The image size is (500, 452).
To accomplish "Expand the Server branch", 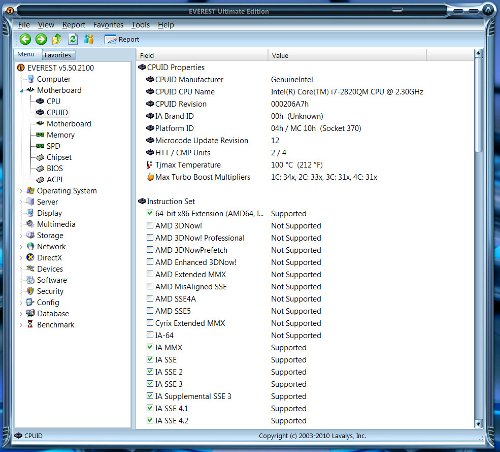I will coord(21,202).
